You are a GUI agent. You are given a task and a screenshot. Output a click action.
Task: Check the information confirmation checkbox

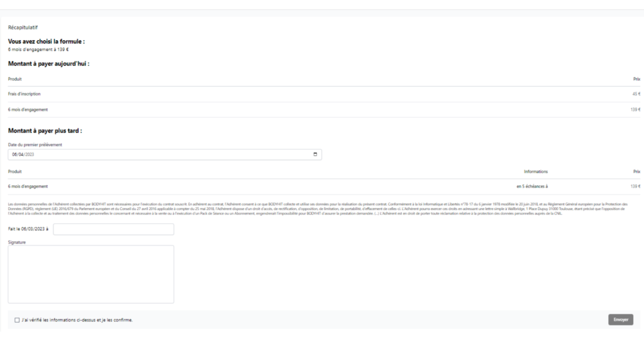point(17,320)
